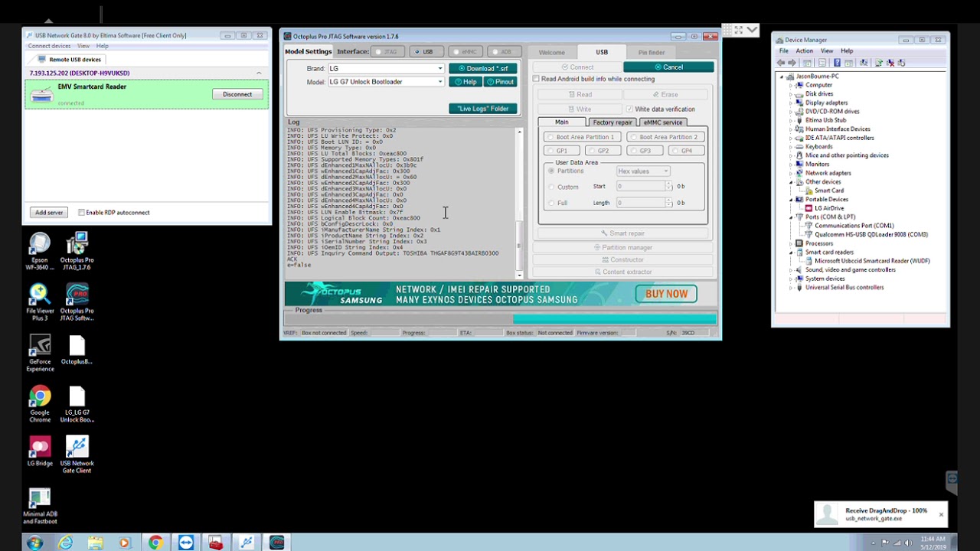This screenshot has height=551, width=980.
Task: Click BUY NOW banner button
Action: tap(666, 294)
